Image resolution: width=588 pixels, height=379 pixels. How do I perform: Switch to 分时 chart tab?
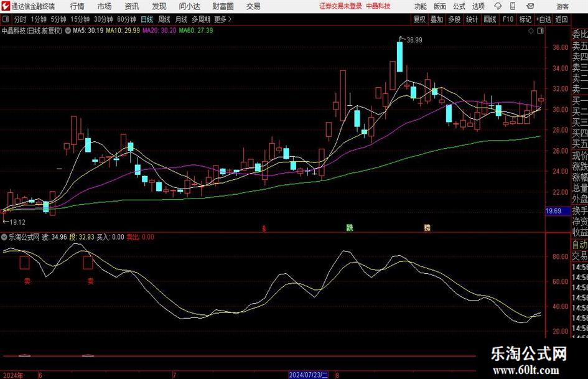(x=21, y=19)
